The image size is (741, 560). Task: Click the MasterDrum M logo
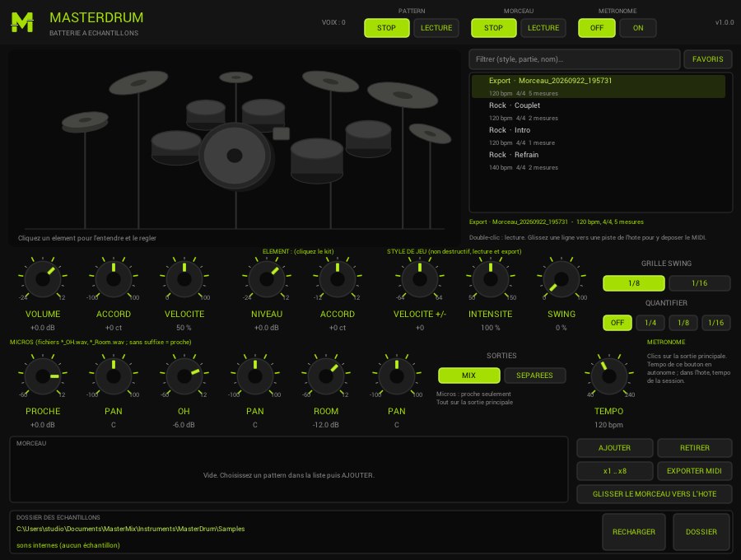pyautogui.click(x=22, y=22)
